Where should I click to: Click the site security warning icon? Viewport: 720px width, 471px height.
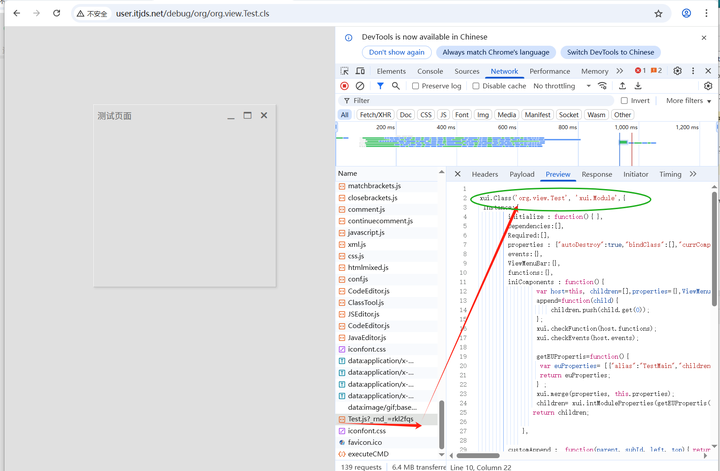click(x=80, y=14)
